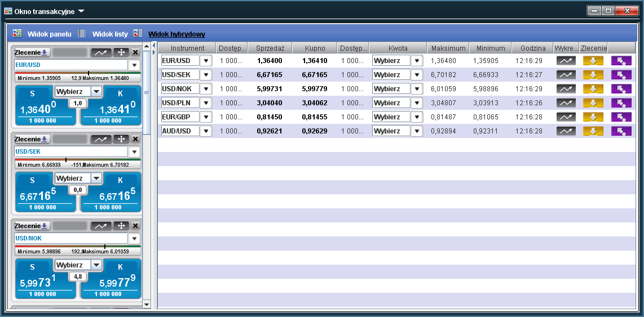Open chart for USD/PLN table row
The height and width of the screenshot is (317, 644).
coord(566,102)
